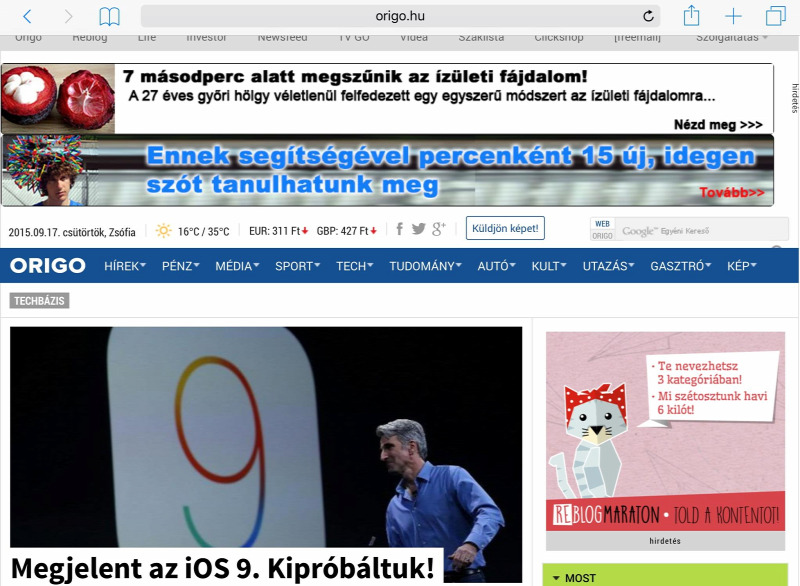Expand the HÍREK menu
This screenshot has width=800, height=586.
pyautogui.click(x=125, y=266)
